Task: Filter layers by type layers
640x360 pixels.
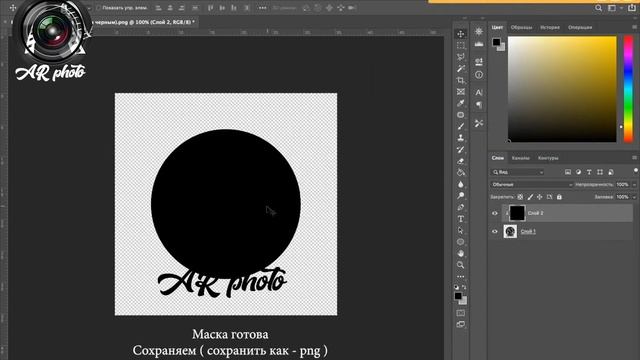Action: point(589,172)
